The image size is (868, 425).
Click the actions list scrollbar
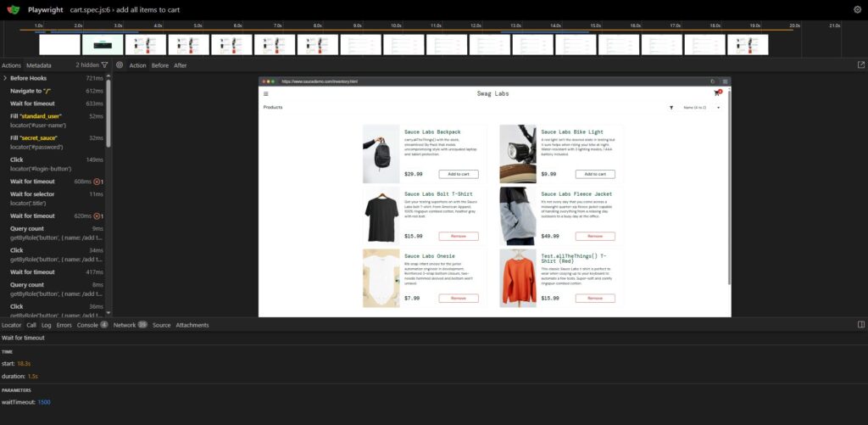108,114
